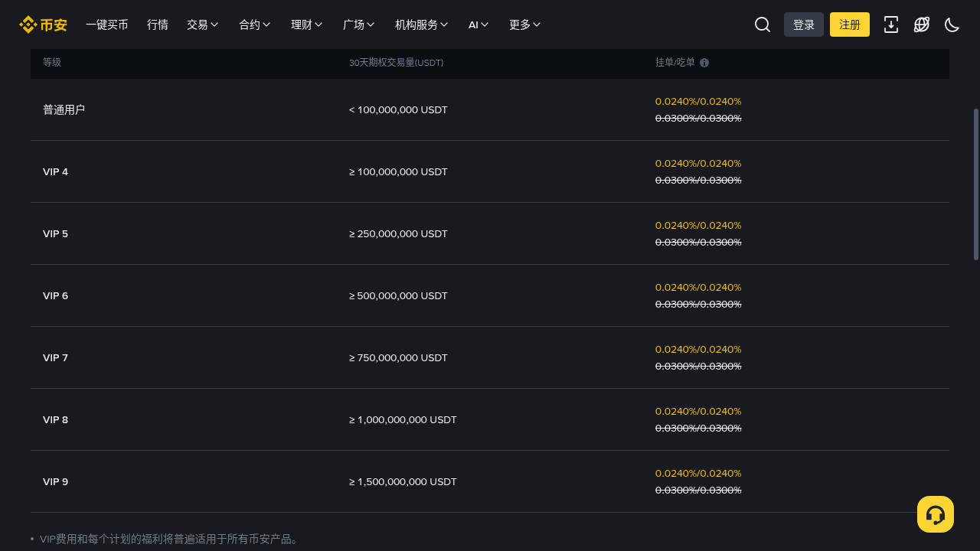Select the 普通用户 level cell
Viewport: 980px width, 551px height.
coord(64,110)
